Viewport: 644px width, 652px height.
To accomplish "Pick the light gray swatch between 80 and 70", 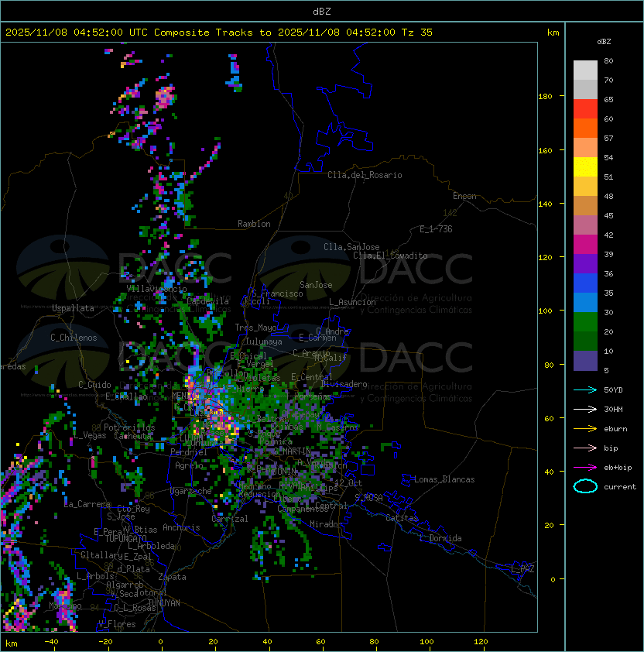I will pyautogui.click(x=585, y=70).
